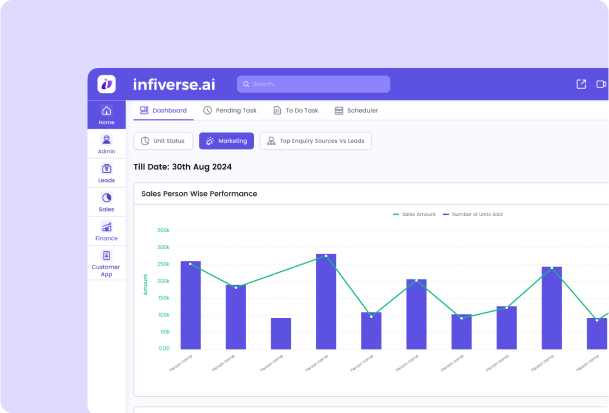Open the Sales sidebar section
Screen dimensions: 609x413
(x=107, y=201)
